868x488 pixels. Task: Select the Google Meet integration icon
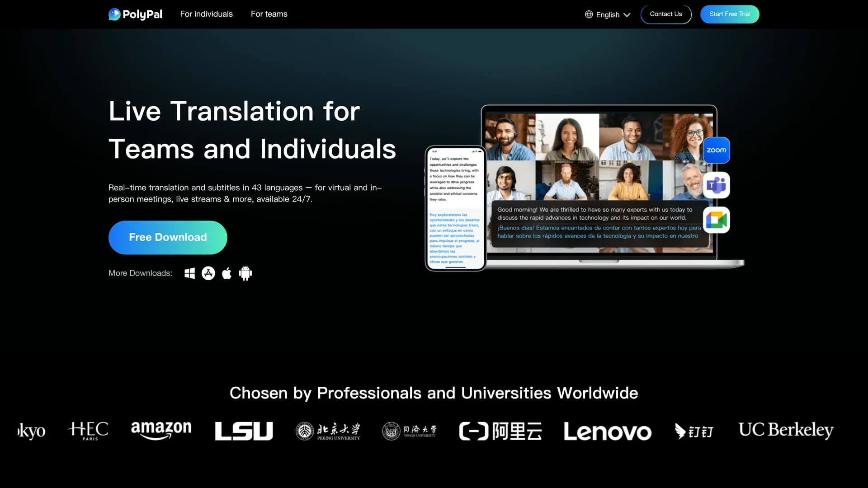717,220
